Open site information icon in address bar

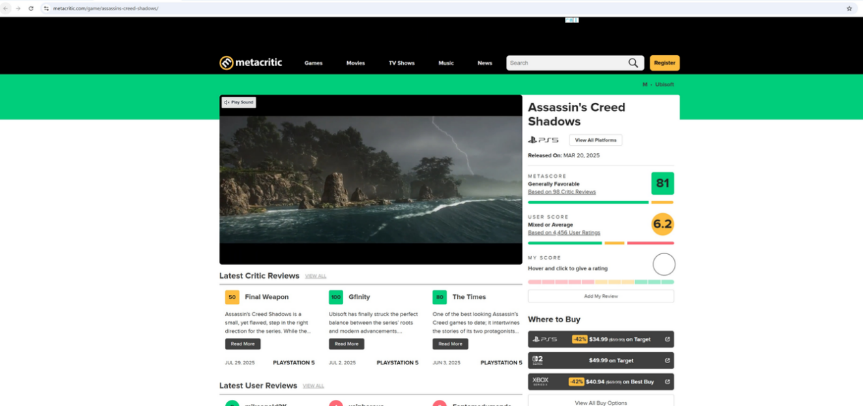click(x=46, y=8)
